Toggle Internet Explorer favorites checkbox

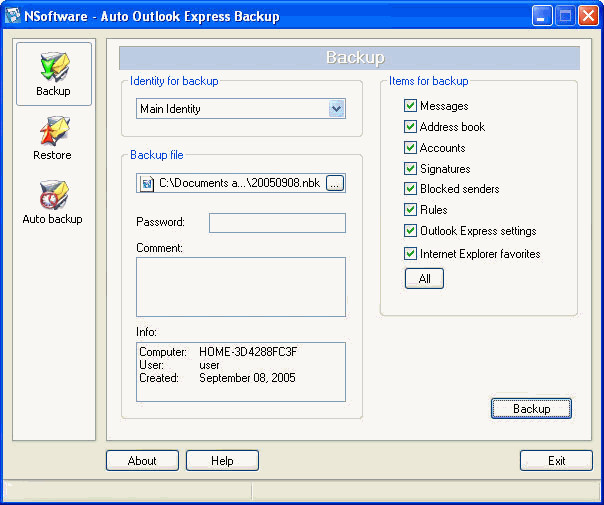tap(410, 253)
